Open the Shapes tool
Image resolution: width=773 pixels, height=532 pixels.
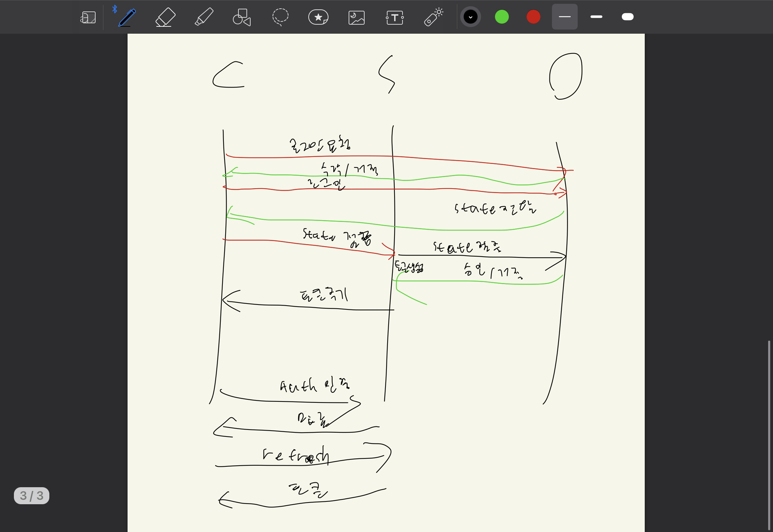point(242,17)
